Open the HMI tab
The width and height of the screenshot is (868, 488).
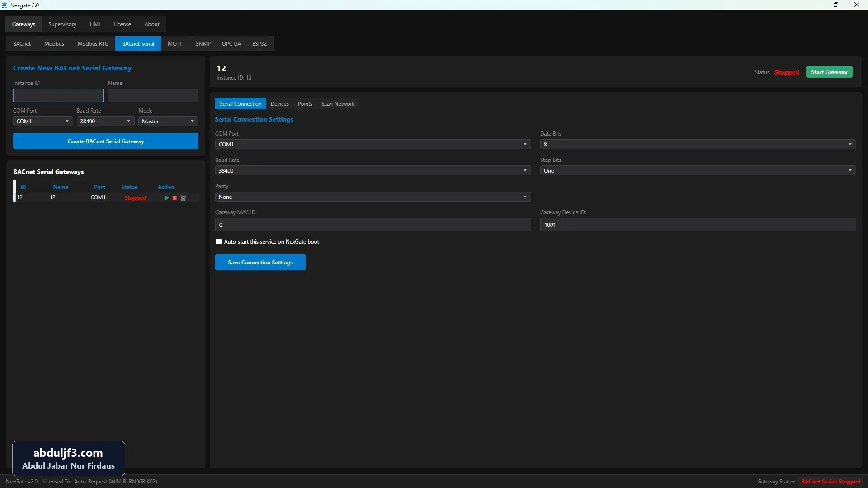[x=95, y=24]
